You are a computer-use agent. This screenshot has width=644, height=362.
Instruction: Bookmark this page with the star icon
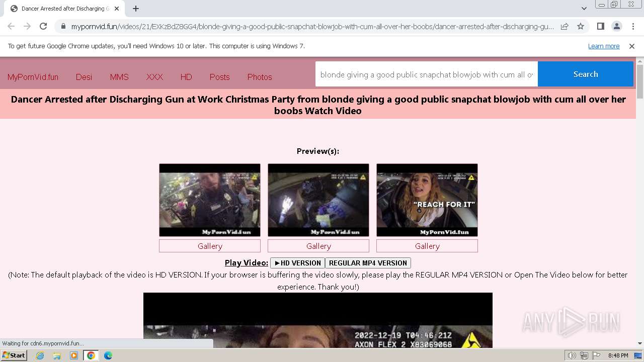pos(581,26)
